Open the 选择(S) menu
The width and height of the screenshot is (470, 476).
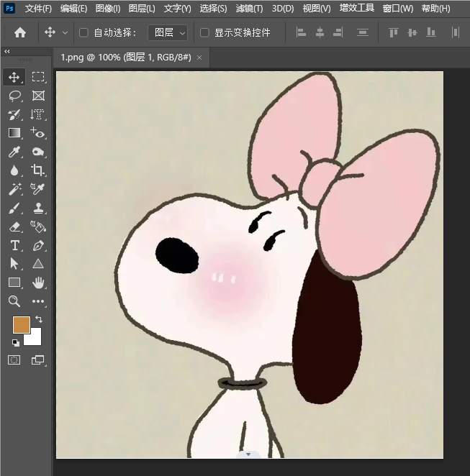pos(213,9)
